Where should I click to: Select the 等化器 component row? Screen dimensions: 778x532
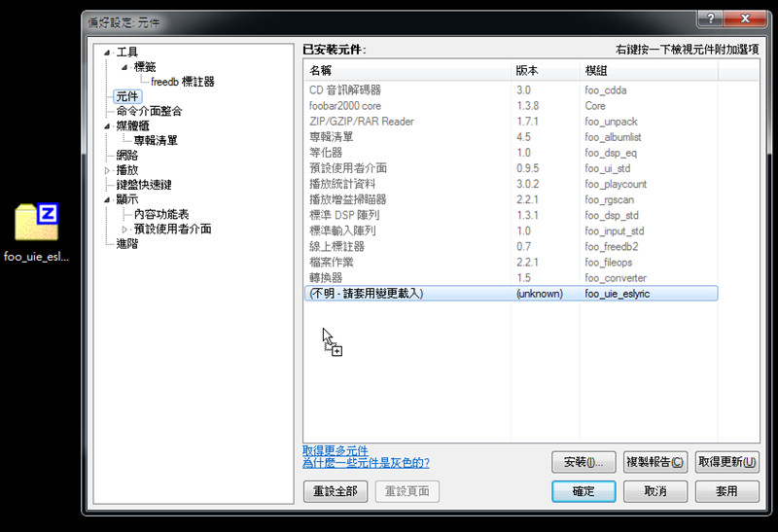(512, 153)
